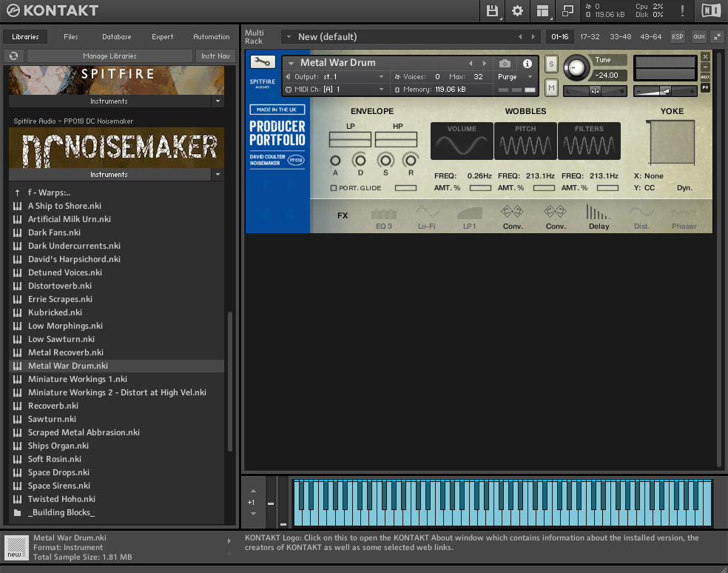Image resolution: width=728 pixels, height=573 pixels.
Task: Click the Native Instruments NI logo
Action: [x=710, y=10]
